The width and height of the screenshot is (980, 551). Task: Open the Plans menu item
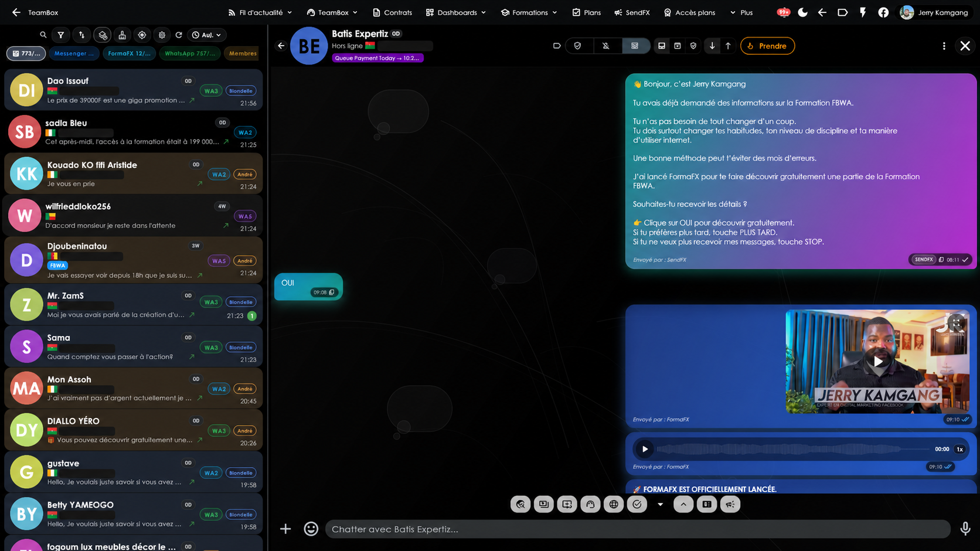coord(587,12)
